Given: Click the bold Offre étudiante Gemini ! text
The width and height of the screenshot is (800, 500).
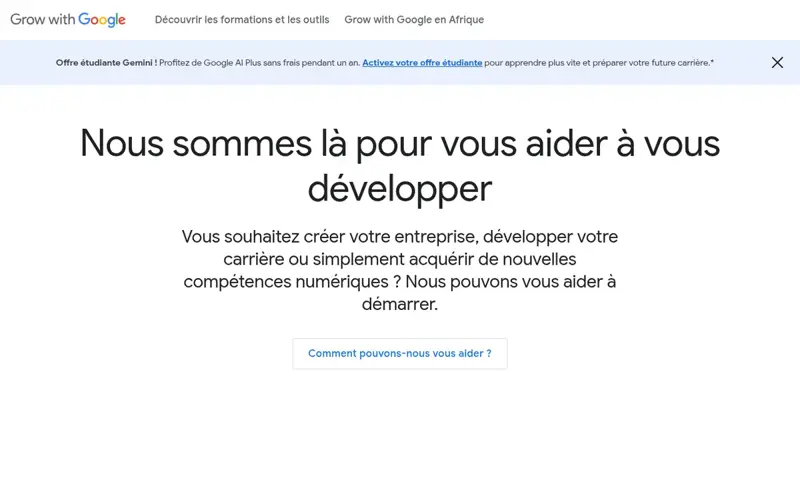Looking at the screenshot, I should coord(106,63).
